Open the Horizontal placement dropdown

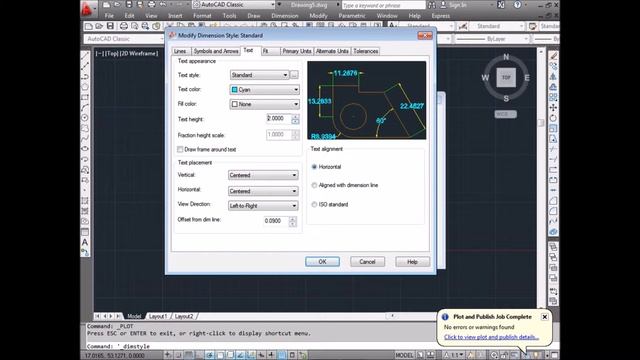click(x=263, y=191)
